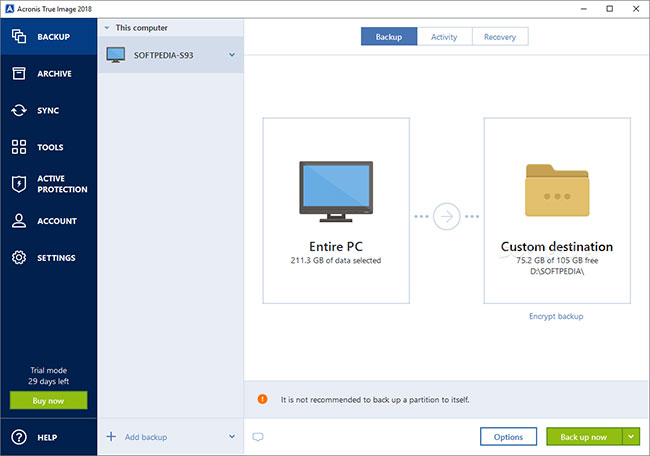Open the Settings gear icon
The width and height of the screenshot is (650, 456).
tap(19, 257)
